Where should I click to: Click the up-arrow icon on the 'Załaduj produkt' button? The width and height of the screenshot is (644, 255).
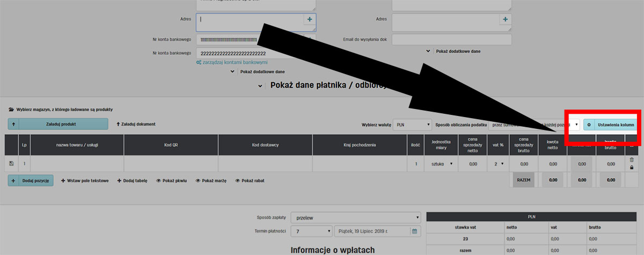coord(13,124)
